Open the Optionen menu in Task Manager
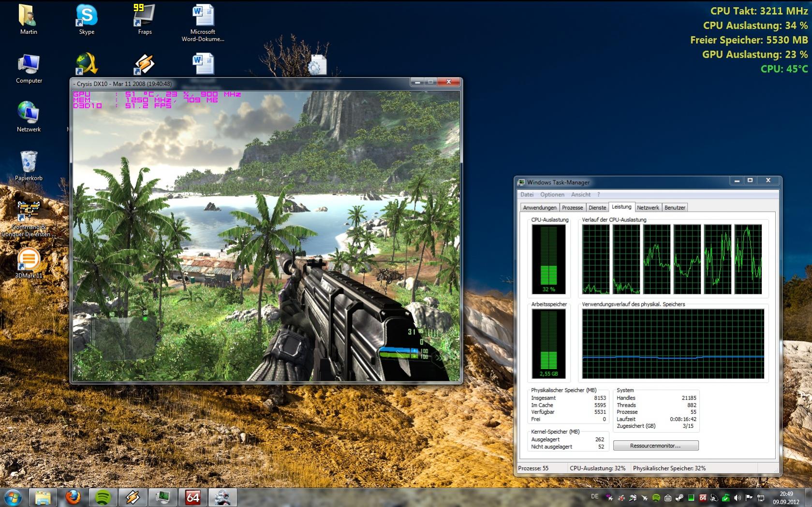The image size is (812, 507). (552, 194)
